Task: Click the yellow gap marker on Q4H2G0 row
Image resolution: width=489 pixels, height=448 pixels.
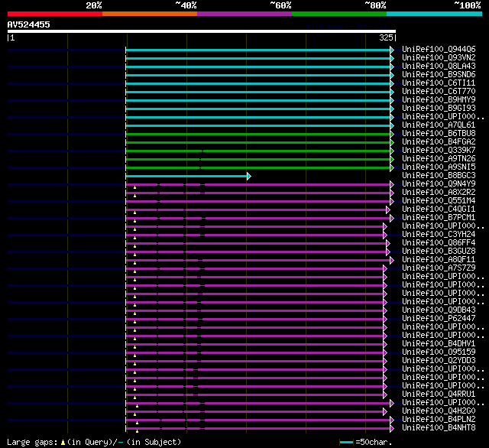Action: click(x=134, y=414)
